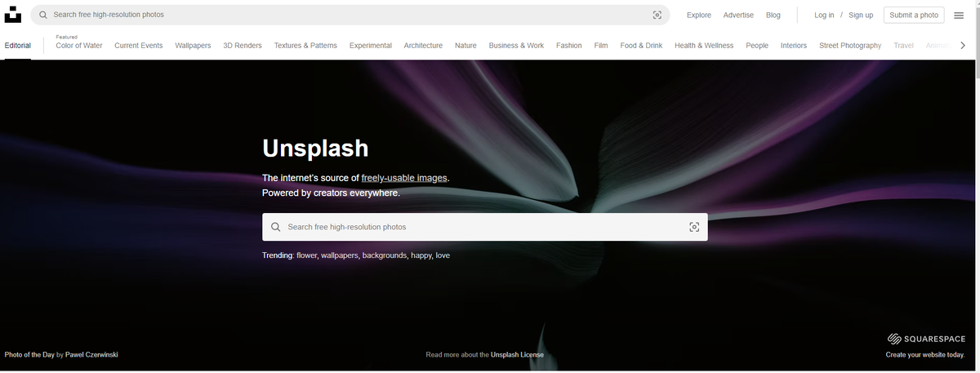Screen dimensions: 980x373
Task: Click Photo of the Day link
Action: coord(29,355)
